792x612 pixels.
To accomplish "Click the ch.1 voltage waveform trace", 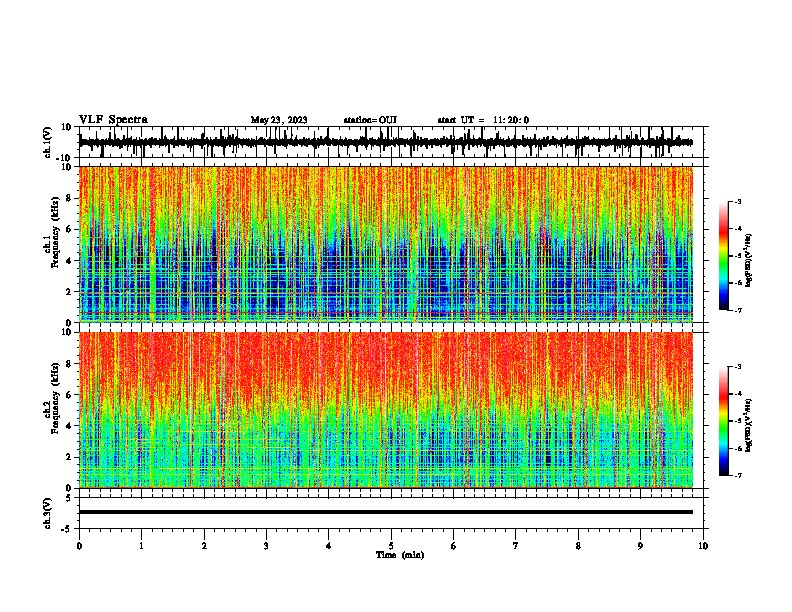I will pos(386,142).
